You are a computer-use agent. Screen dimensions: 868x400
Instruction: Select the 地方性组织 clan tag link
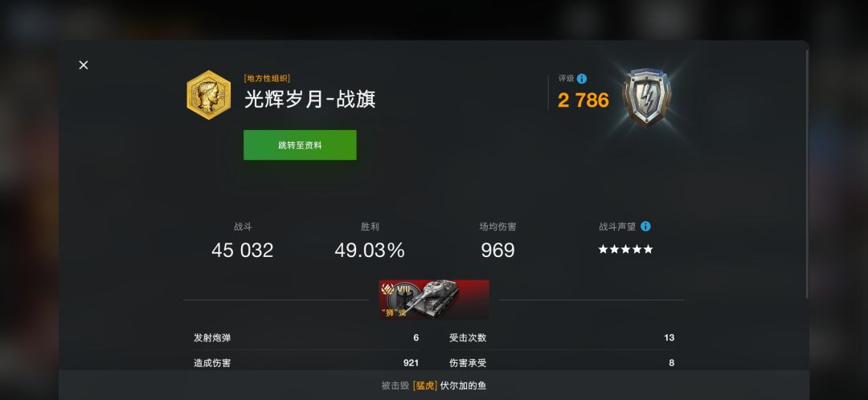[x=267, y=79]
